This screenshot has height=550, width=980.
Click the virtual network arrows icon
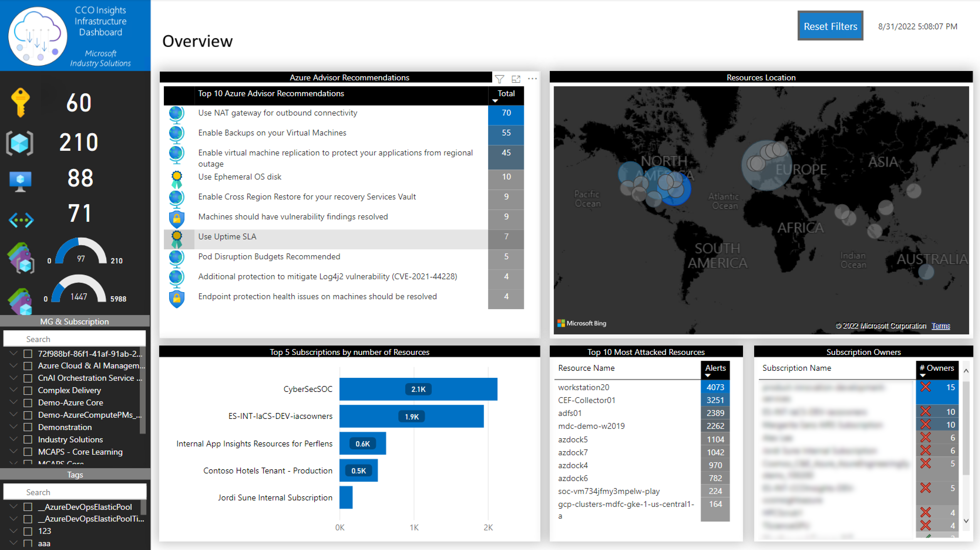21,220
